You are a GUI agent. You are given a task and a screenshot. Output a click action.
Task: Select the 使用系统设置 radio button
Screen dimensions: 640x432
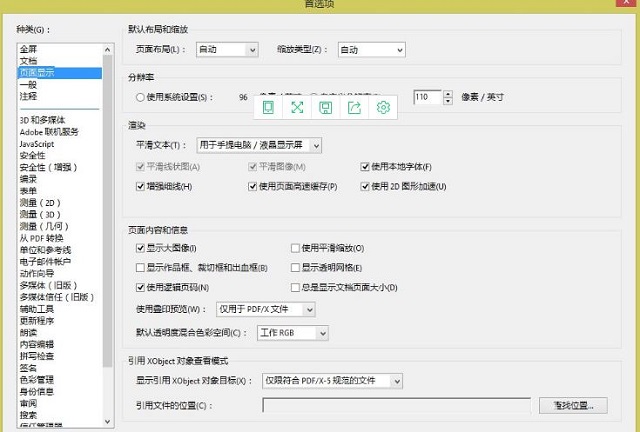(x=140, y=98)
